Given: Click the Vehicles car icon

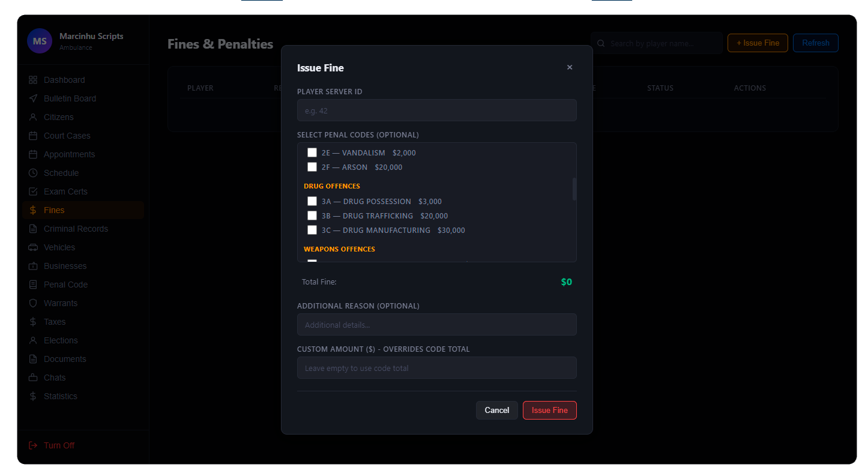Looking at the screenshot, I should pos(33,247).
